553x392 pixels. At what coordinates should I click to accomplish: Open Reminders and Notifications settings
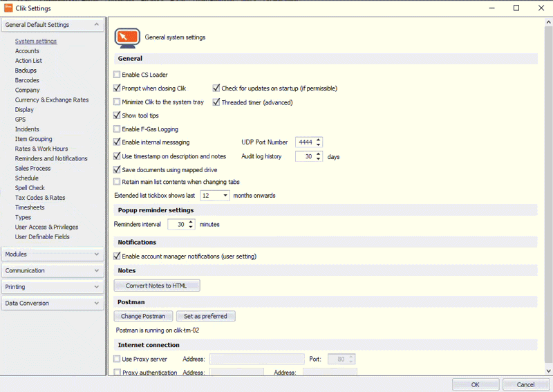51,158
